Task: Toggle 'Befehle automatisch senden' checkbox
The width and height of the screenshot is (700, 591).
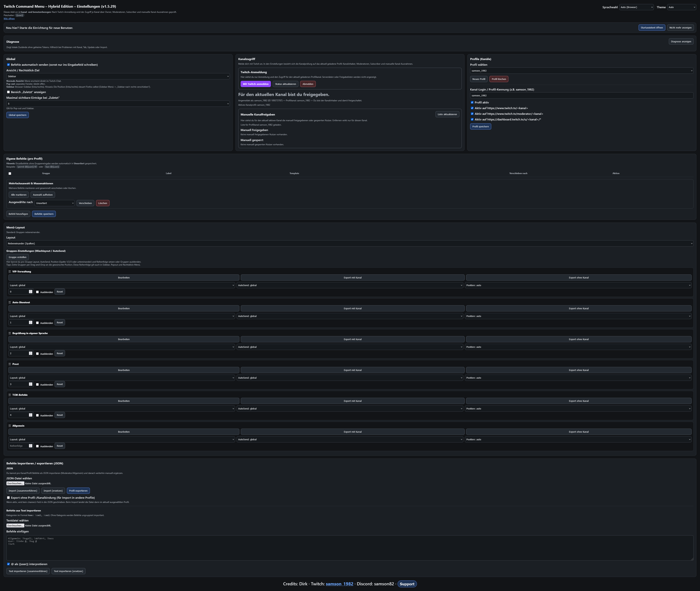Action: click(x=8, y=65)
